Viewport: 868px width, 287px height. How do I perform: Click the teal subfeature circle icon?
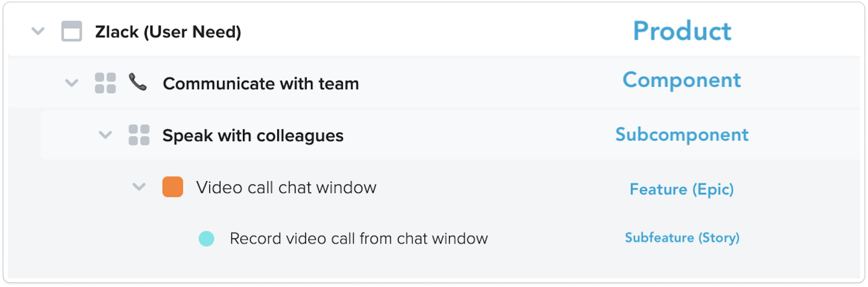pyautogui.click(x=206, y=239)
